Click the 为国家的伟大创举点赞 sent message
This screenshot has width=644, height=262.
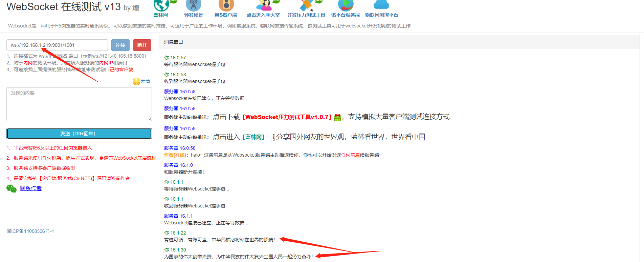coord(239,257)
